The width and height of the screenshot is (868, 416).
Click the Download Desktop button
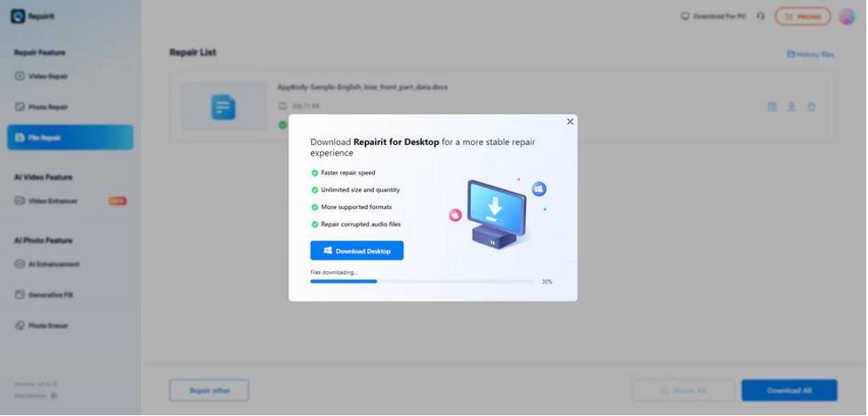[356, 251]
